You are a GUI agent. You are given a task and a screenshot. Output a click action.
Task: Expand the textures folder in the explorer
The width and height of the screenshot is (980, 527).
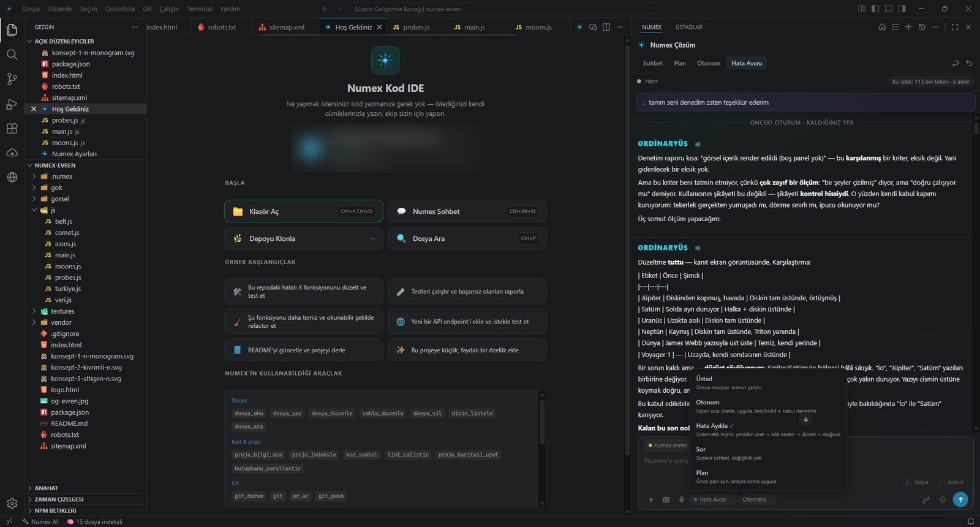[x=62, y=311]
